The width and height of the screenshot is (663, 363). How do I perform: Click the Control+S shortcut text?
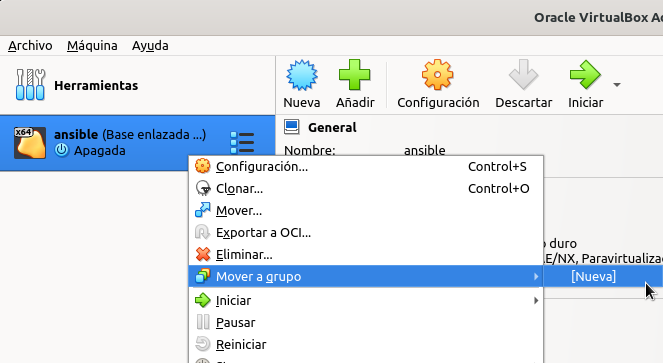click(497, 167)
